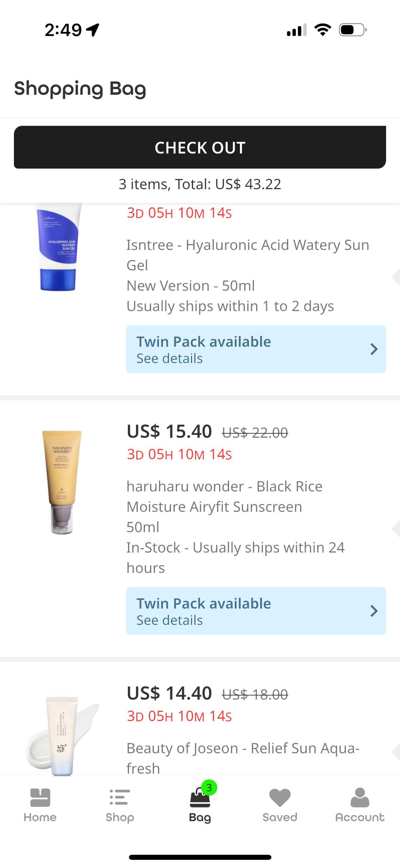Open Beauty of Joseon Relief Sun title
400x868 pixels.
[243, 758]
